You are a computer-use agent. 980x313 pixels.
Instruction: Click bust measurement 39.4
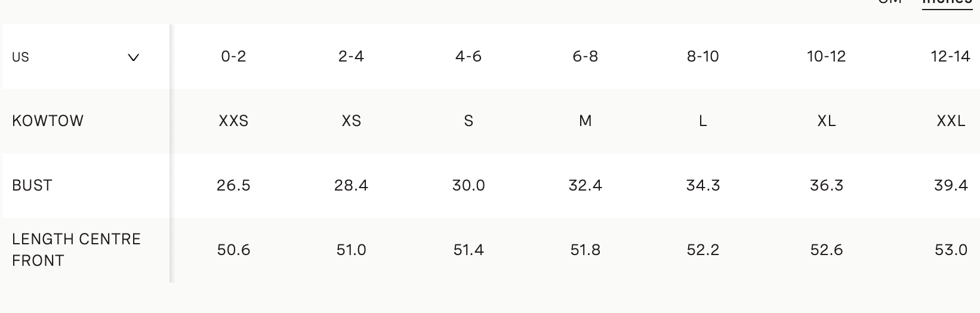point(951,186)
